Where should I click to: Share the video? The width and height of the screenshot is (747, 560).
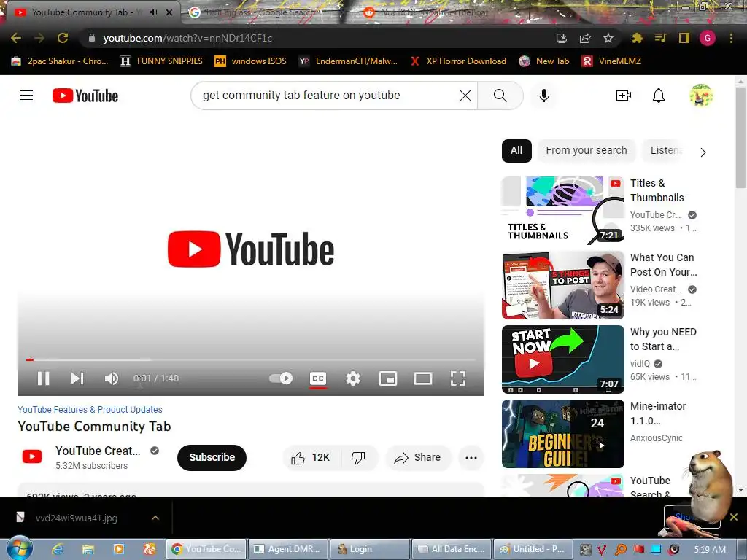click(x=418, y=458)
